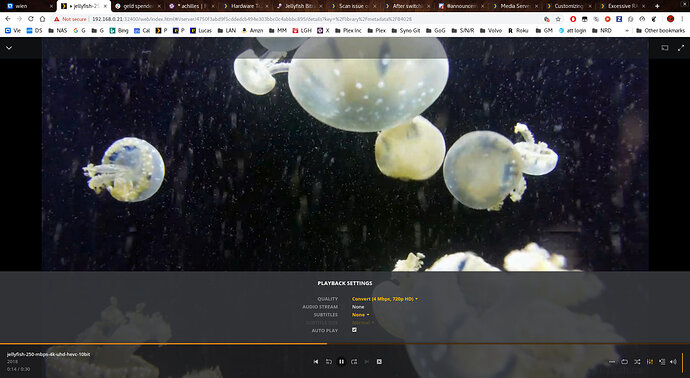Close the wien tab
The height and width of the screenshot is (378, 690).
click(x=51, y=6)
